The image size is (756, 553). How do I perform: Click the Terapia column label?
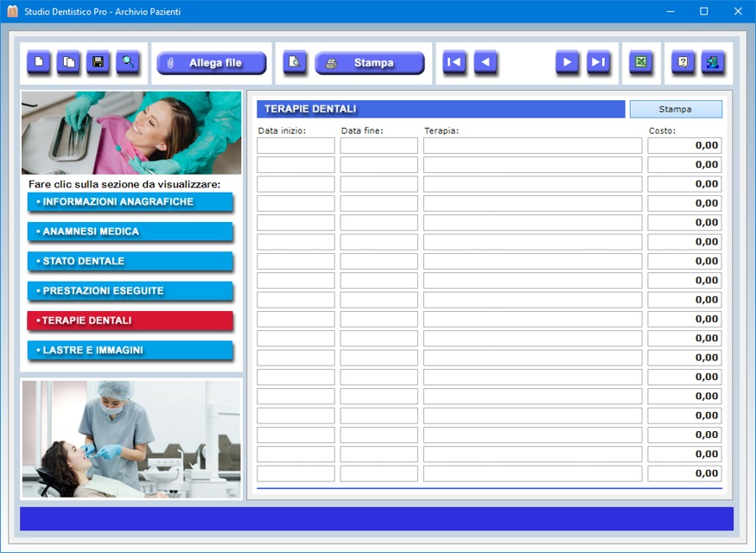click(x=442, y=130)
